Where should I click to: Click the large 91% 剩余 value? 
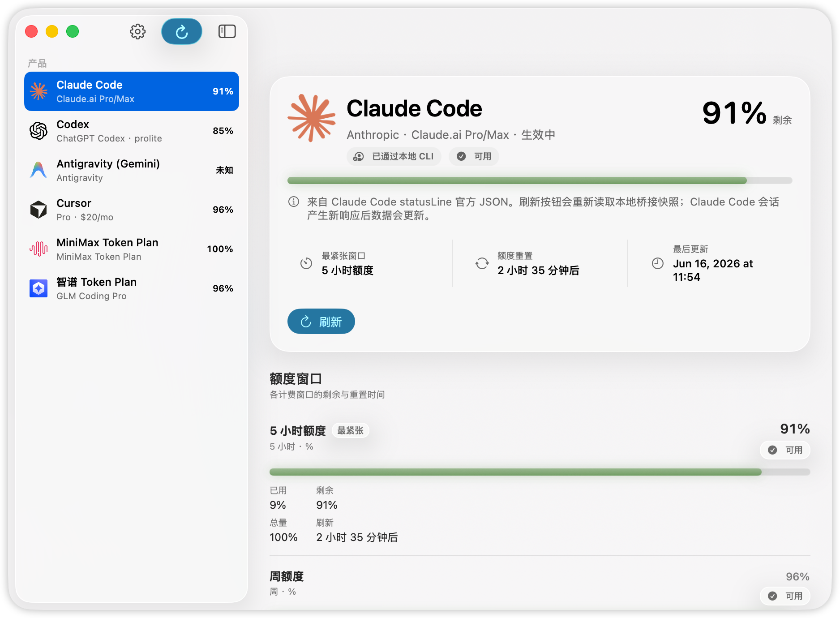click(x=746, y=113)
